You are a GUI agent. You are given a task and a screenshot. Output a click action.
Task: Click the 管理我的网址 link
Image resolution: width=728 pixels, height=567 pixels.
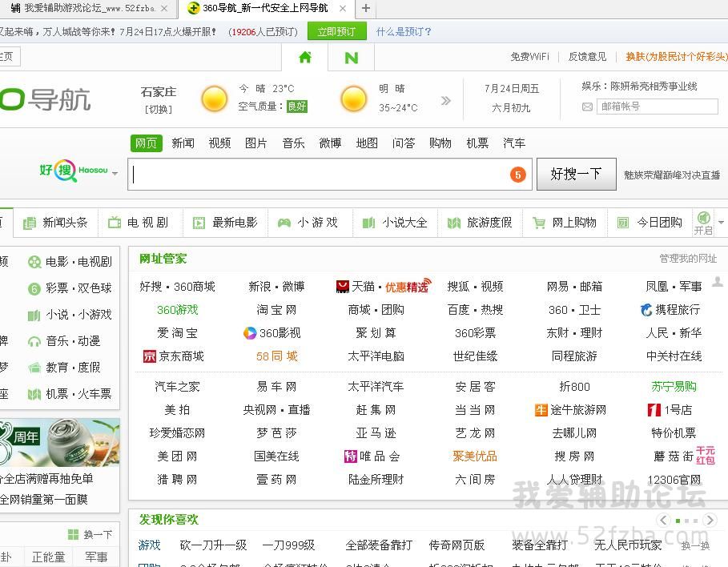pos(688,258)
